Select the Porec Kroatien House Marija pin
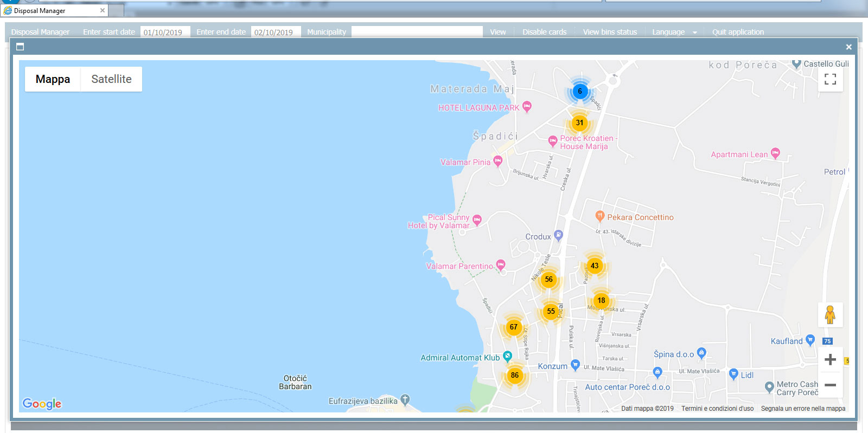The width and height of the screenshot is (868, 433). (x=552, y=141)
